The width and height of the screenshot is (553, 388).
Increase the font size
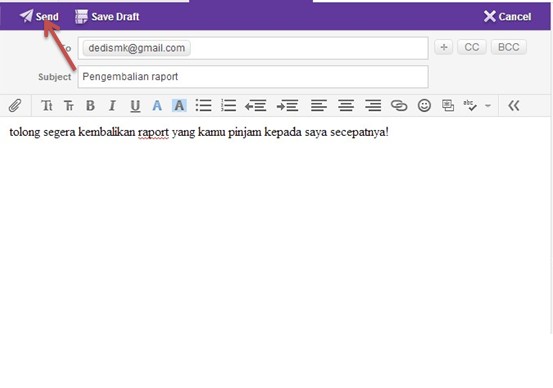(47, 105)
